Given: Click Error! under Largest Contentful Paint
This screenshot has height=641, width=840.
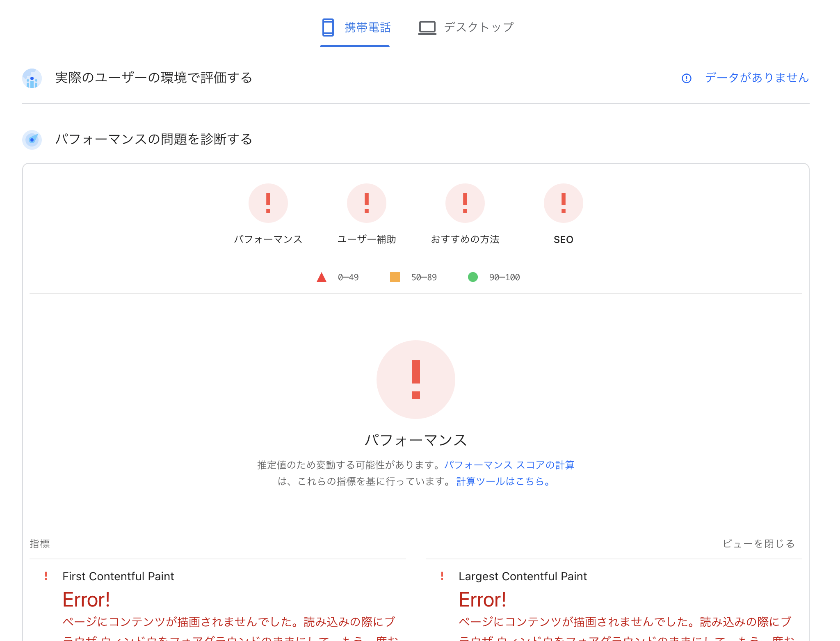Looking at the screenshot, I should click(x=482, y=600).
